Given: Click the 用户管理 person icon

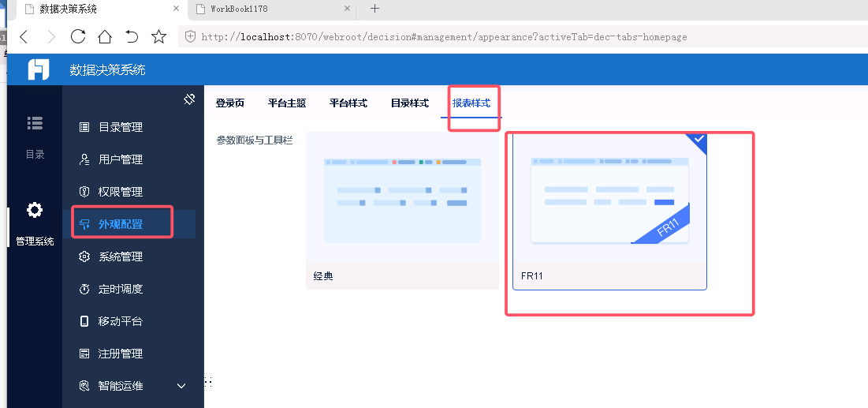Looking at the screenshot, I should pyautogui.click(x=84, y=159).
